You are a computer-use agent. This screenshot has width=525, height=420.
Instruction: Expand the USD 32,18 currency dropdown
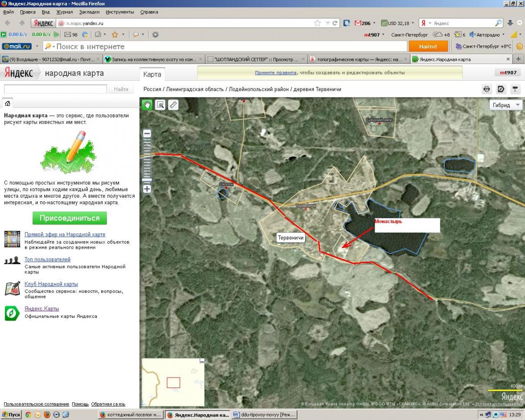coord(413,23)
